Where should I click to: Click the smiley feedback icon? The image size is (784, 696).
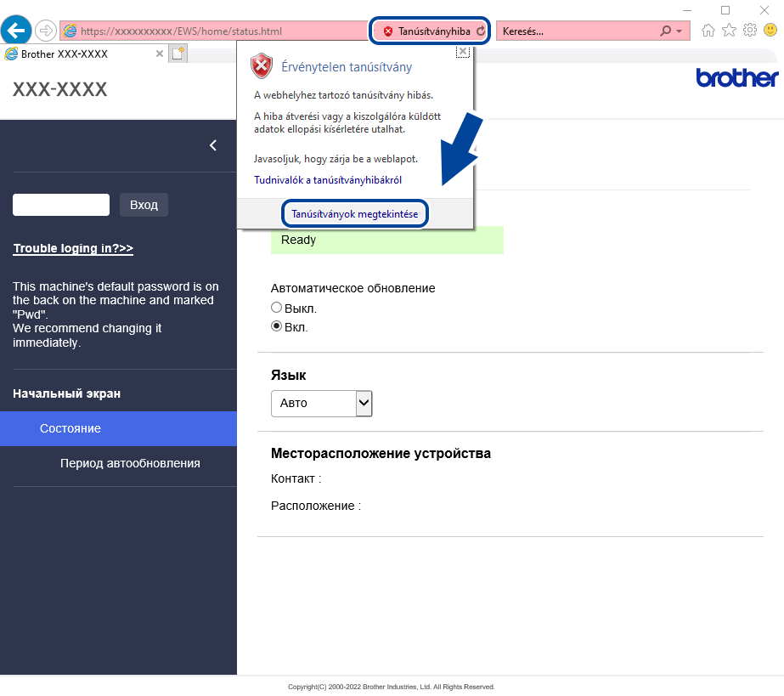770,31
